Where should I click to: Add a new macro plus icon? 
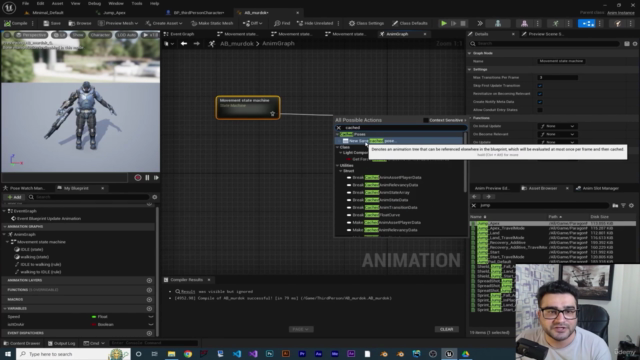point(149,299)
